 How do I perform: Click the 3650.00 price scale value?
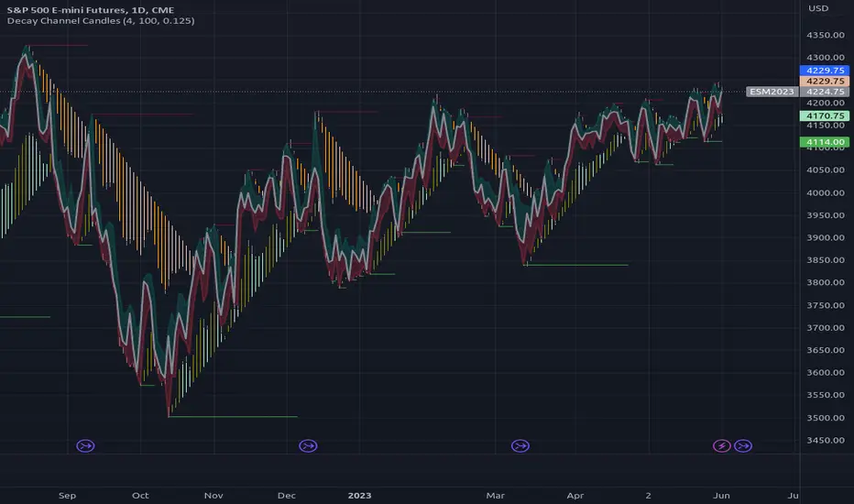pos(826,350)
